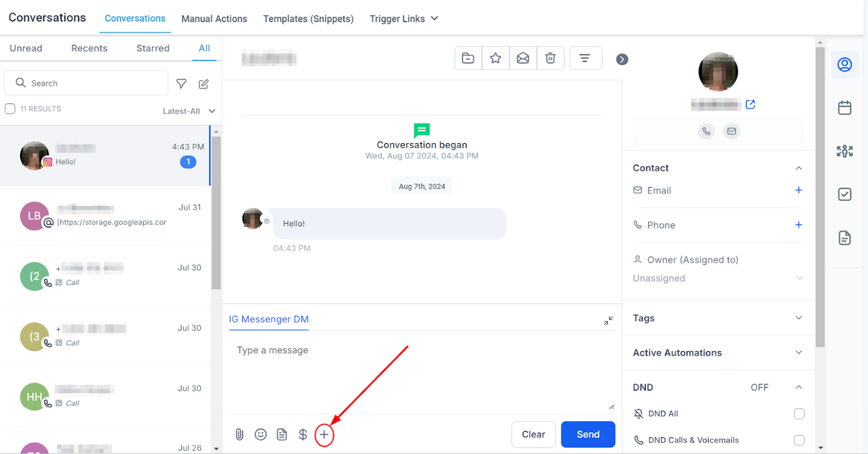Open the notes document sidebar icon

(x=845, y=238)
